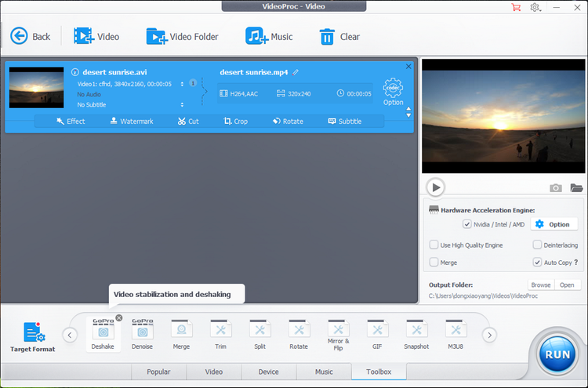The image size is (588, 388).
Task: Add a Music file
Action: (269, 36)
